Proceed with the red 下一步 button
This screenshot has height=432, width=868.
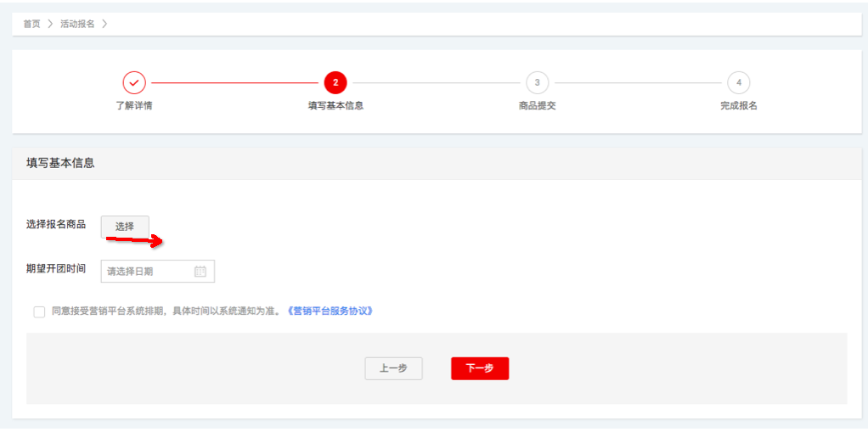pyautogui.click(x=480, y=368)
